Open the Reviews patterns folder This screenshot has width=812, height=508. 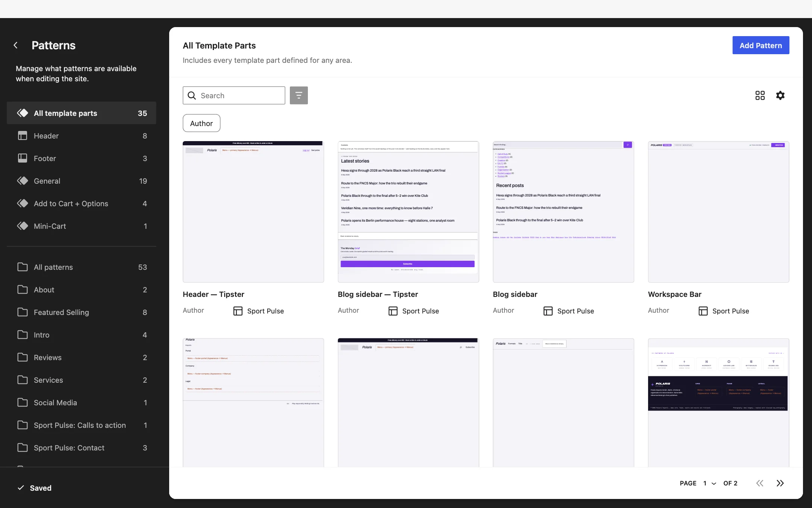point(82,357)
